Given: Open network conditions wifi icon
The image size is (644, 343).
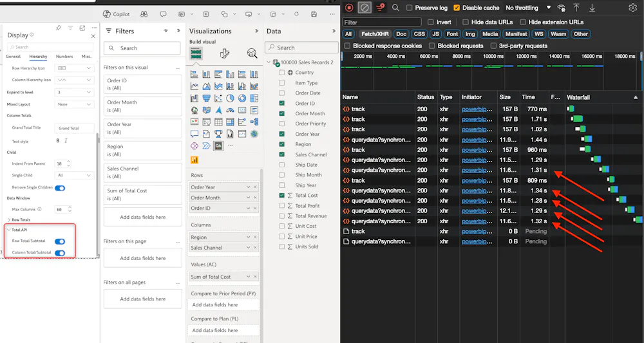Looking at the screenshot, I should 561,8.
